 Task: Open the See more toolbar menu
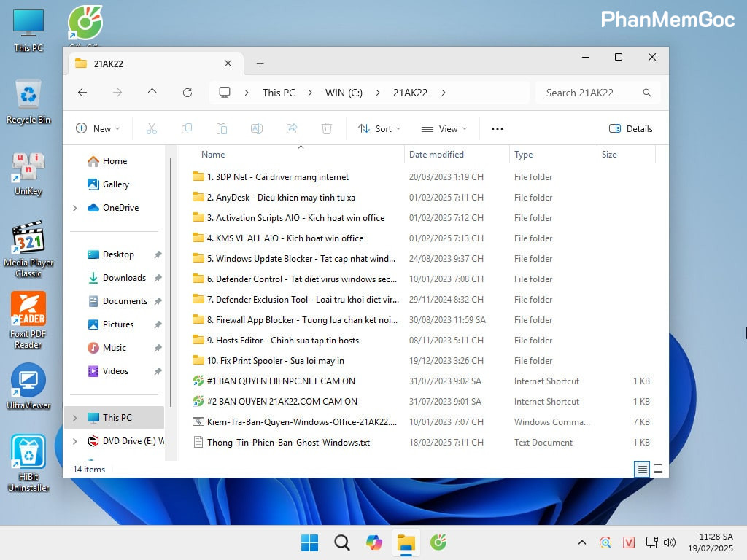(x=497, y=128)
